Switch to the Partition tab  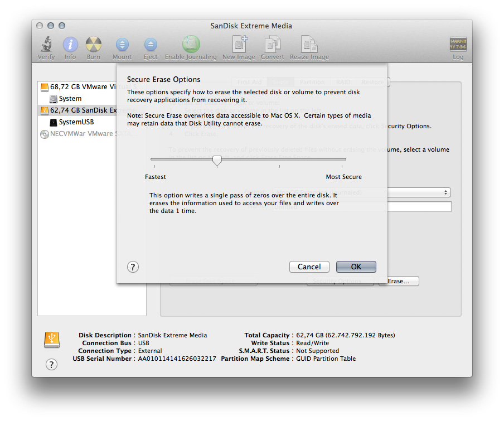coord(312,83)
